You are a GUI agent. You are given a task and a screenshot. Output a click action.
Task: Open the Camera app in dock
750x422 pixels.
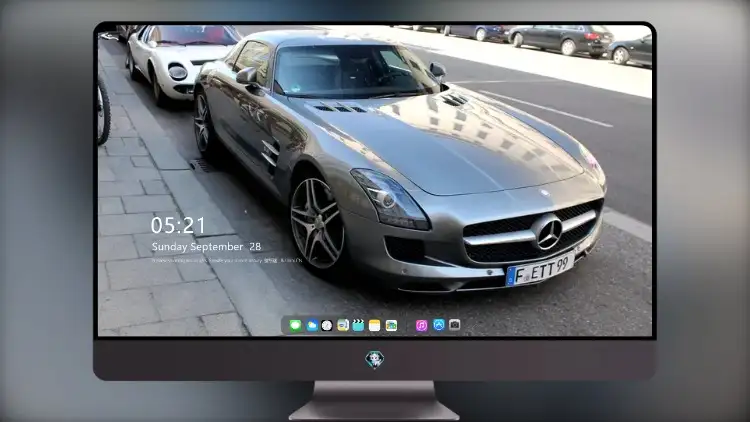click(454, 325)
